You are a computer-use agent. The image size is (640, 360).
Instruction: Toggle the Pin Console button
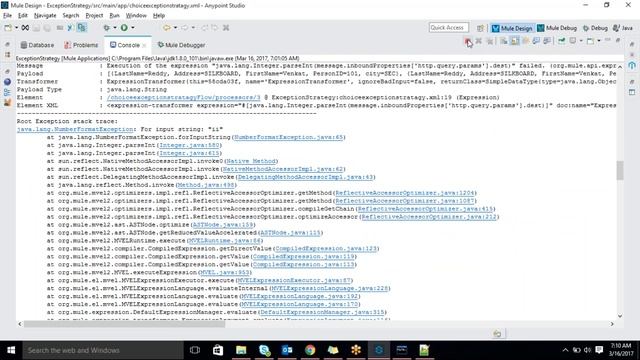pyautogui.click(x=562, y=41)
